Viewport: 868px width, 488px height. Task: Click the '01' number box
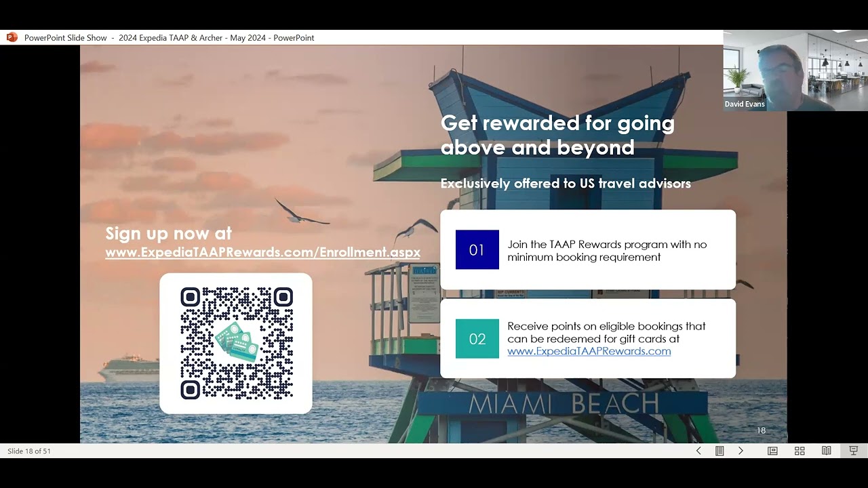pyautogui.click(x=477, y=249)
